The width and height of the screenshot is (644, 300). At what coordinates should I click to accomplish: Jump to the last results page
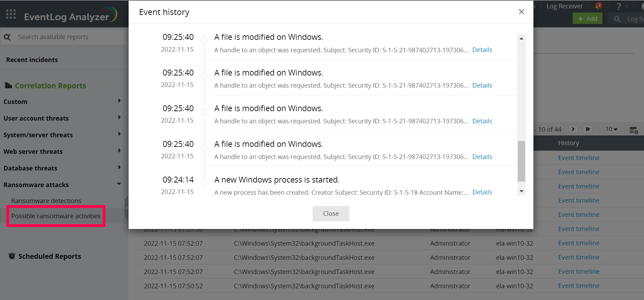click(588, 129)
